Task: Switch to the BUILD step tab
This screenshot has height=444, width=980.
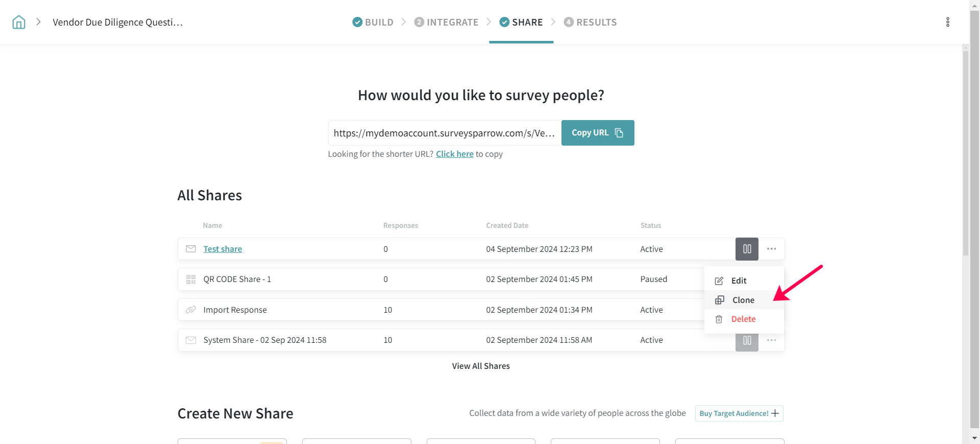Action: [x=373, y=22]
